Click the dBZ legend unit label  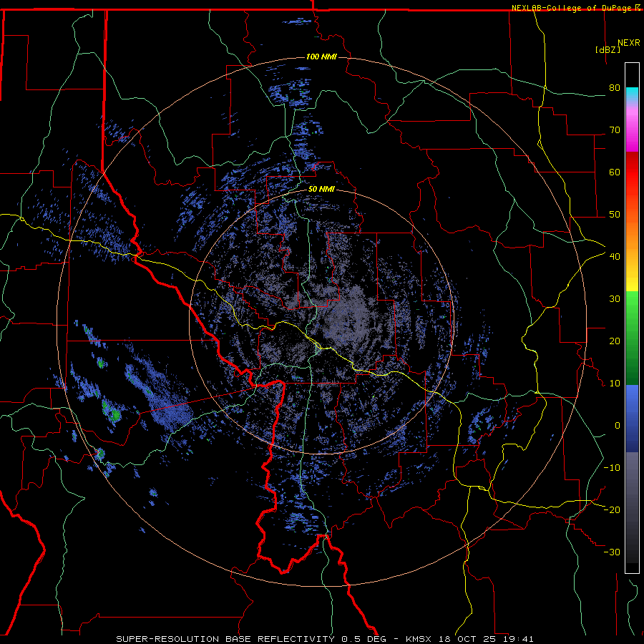(x=608, y=49)
